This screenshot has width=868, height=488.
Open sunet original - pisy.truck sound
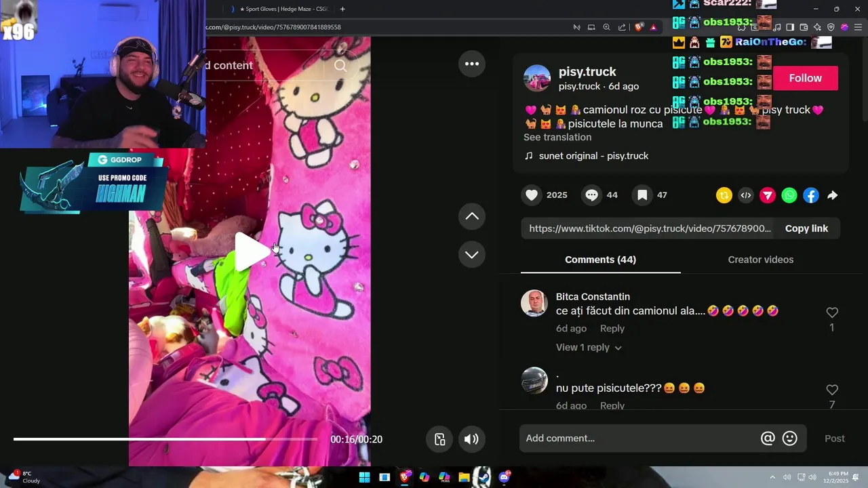[x=593, y=156]
